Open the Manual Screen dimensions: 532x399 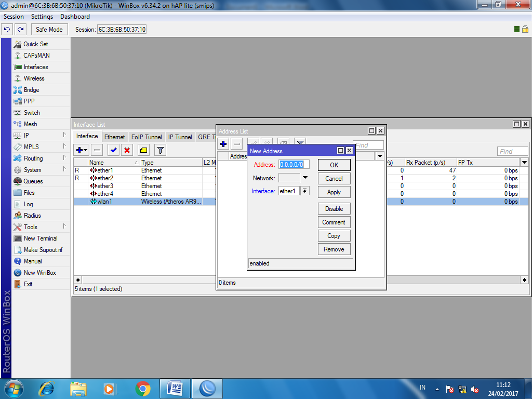pos(41,261)
